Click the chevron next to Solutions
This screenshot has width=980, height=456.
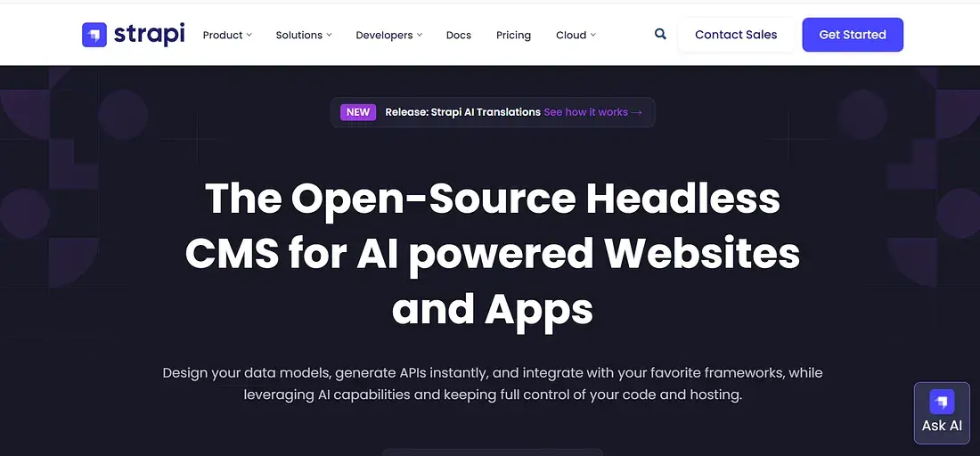[x=329, y=35]
